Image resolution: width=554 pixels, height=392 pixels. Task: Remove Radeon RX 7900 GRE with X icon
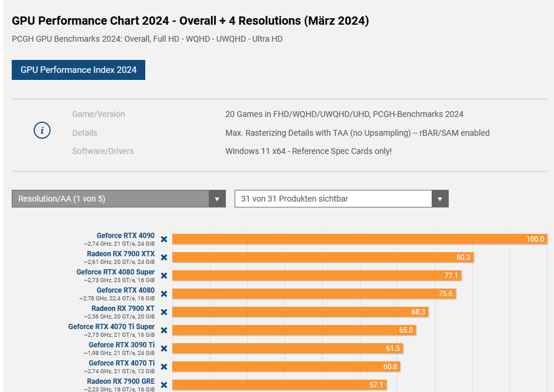click(x=164, y=385)
